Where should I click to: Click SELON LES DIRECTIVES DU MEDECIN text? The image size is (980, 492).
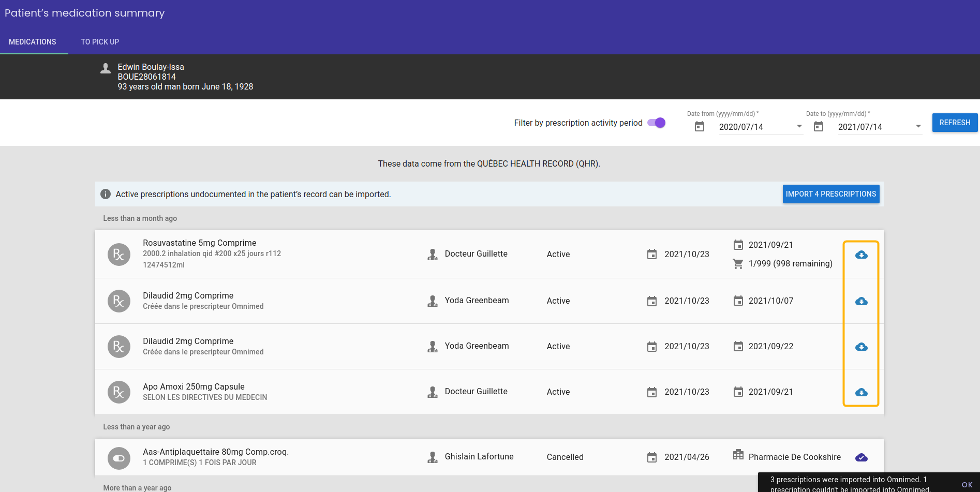[x=205, y=397]
